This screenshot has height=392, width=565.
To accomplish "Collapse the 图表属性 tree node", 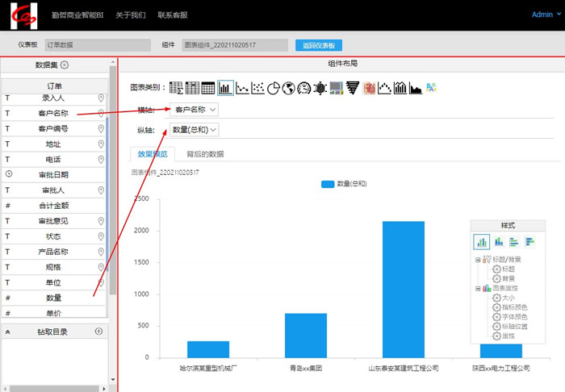I will pos(478,288).
